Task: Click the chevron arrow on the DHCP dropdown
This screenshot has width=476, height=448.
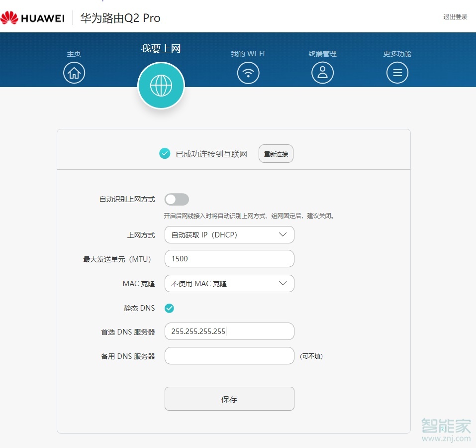Action: tap(283, 234)
